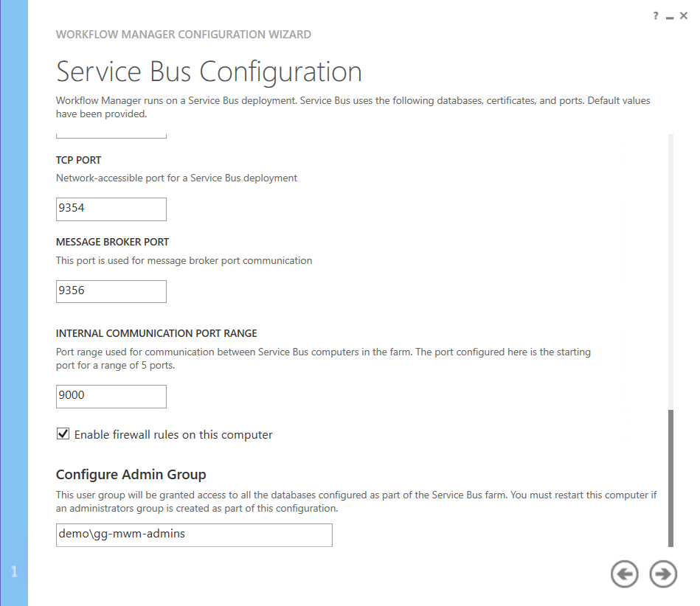Focus the Message Broker Port field

(x=111, y=291)
